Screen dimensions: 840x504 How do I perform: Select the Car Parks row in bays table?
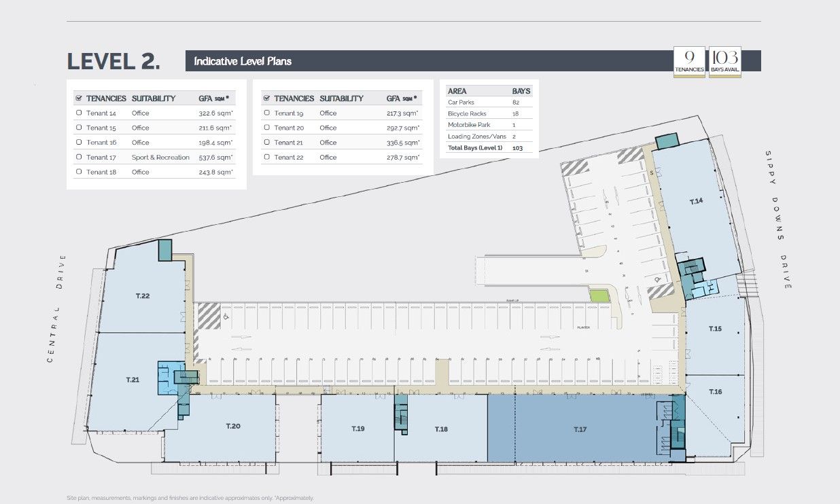tap(489, 103)
